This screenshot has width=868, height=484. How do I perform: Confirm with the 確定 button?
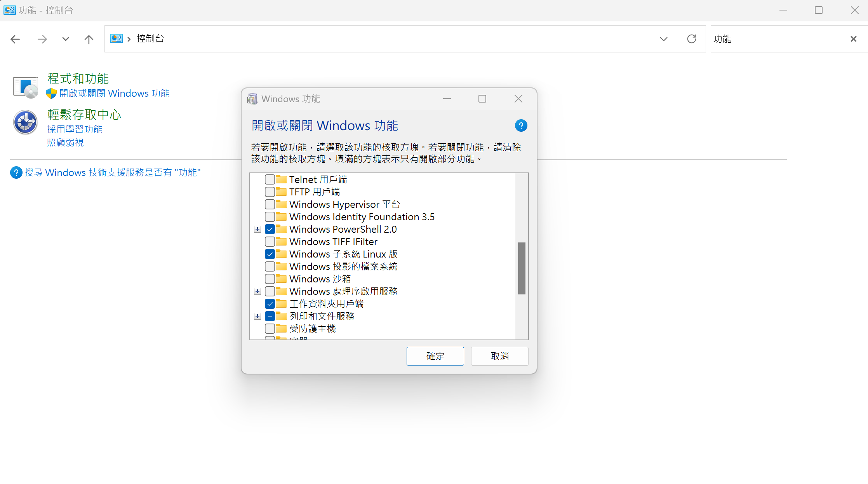point(435,356)
